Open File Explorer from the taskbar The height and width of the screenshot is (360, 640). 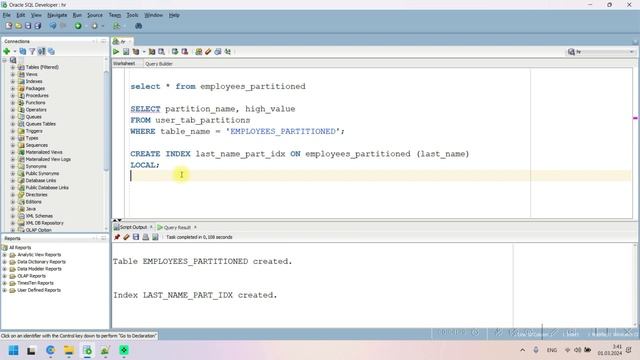click(x=69, y=351)
